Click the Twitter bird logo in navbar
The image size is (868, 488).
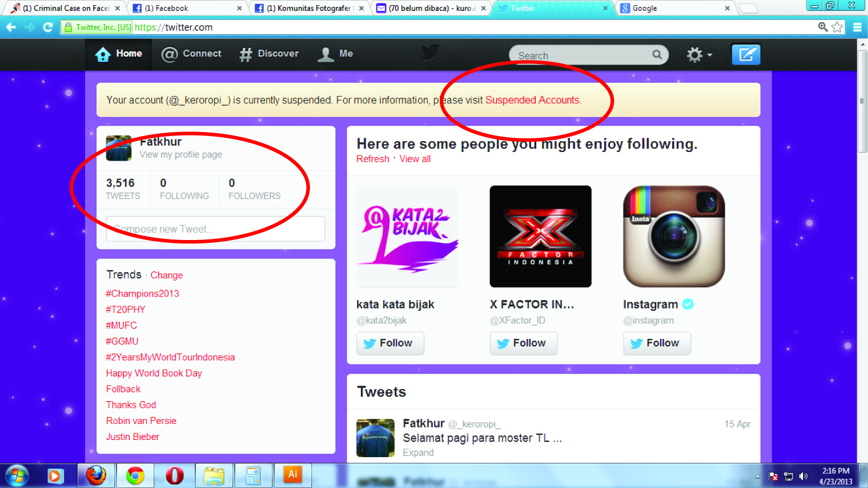(x=430, y=53)
